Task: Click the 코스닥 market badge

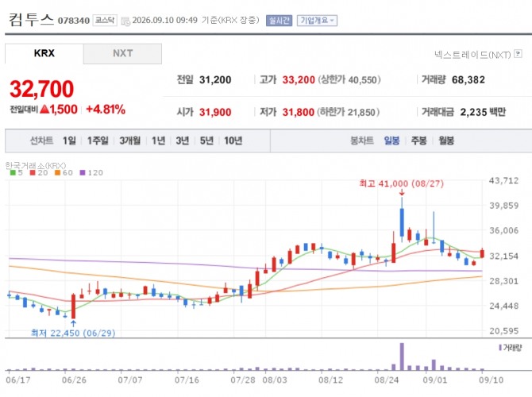Action: pos(105,21)
